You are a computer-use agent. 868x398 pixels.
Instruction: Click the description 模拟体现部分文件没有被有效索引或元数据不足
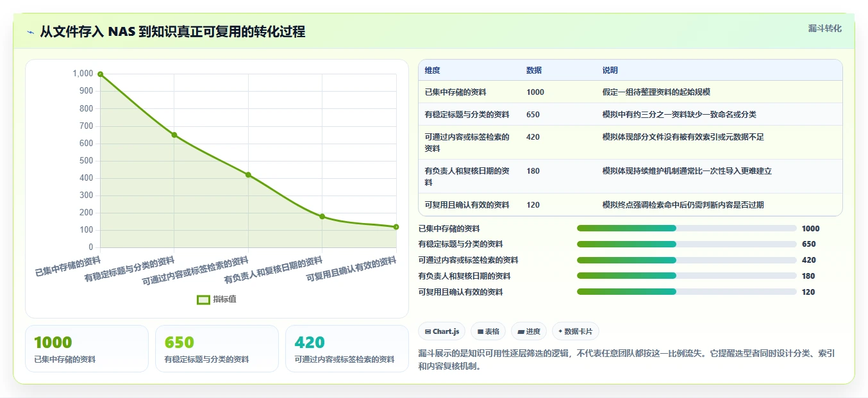tap(683, 137)
